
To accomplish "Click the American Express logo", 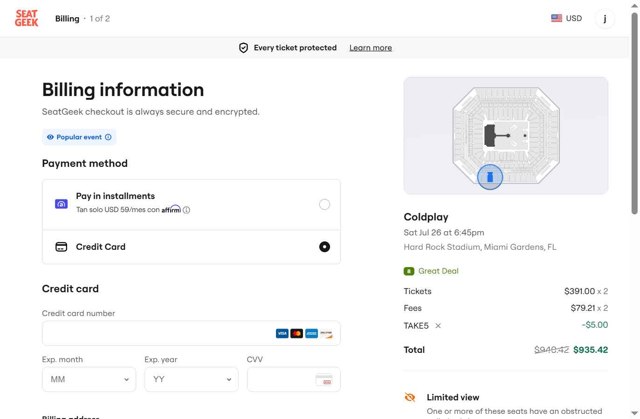I will coord(311,334).
